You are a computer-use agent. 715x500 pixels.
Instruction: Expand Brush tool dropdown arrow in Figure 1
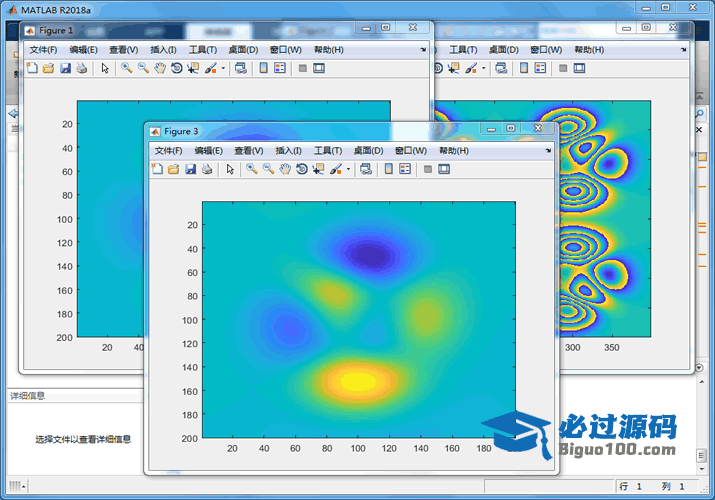tap(223, 68)
